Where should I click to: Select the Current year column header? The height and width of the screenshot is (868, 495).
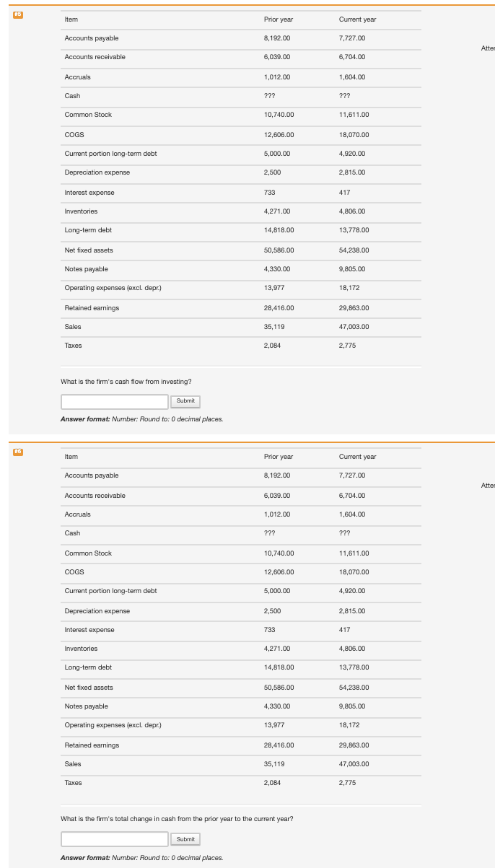(x=356, y=19)
